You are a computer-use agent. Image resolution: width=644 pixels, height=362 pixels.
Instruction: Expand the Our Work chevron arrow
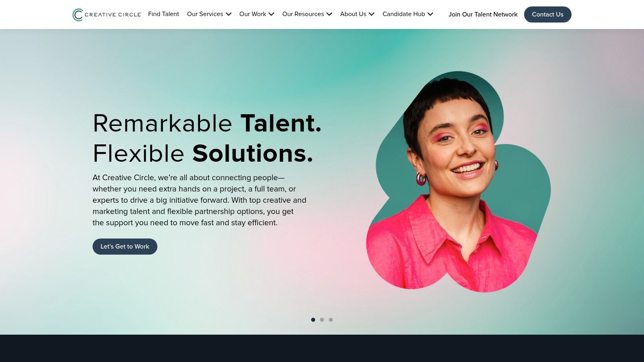(271, 14)
